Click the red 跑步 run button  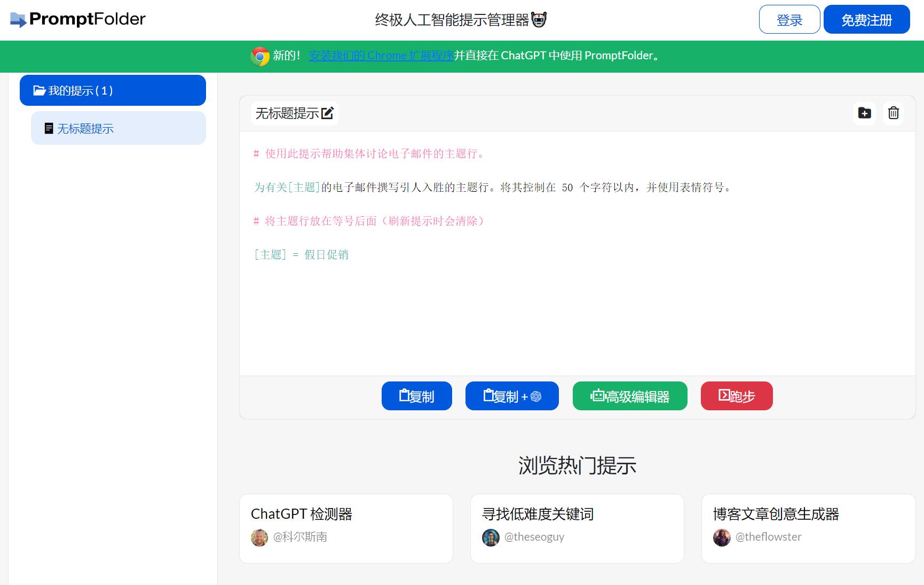point(737,396)
